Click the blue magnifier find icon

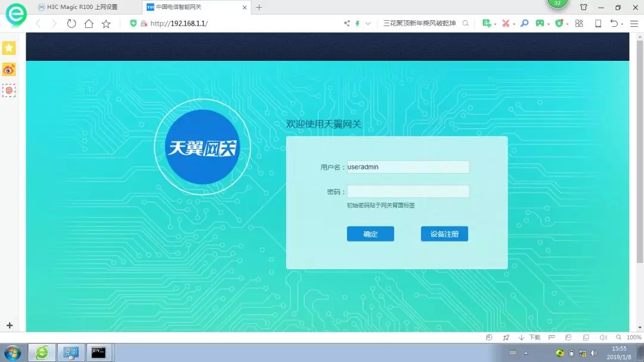525,23
